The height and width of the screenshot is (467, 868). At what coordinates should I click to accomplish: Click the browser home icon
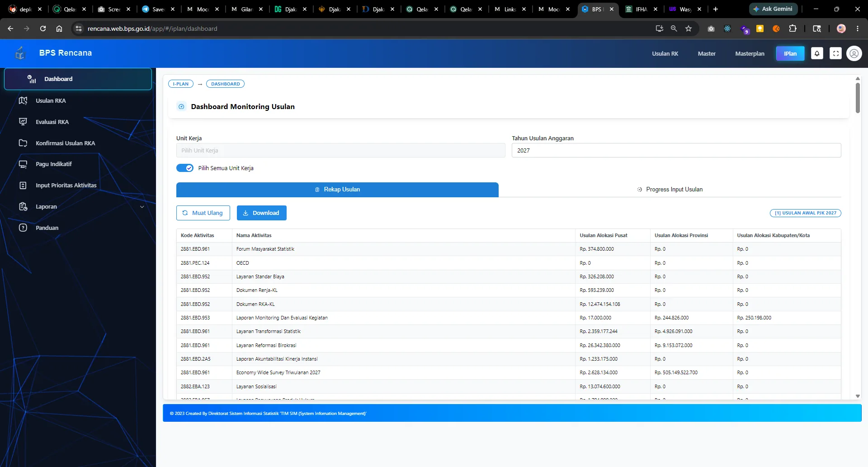(59, 29)
